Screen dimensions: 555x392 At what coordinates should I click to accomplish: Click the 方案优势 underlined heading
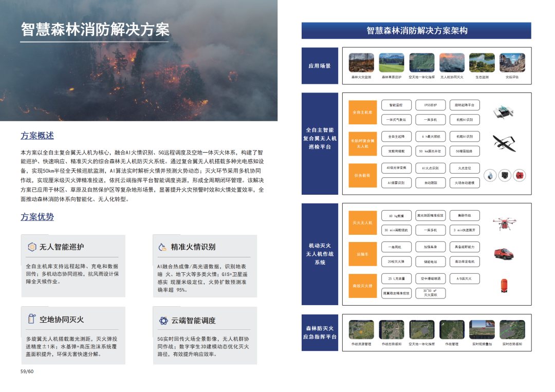(x=37, y=217)
